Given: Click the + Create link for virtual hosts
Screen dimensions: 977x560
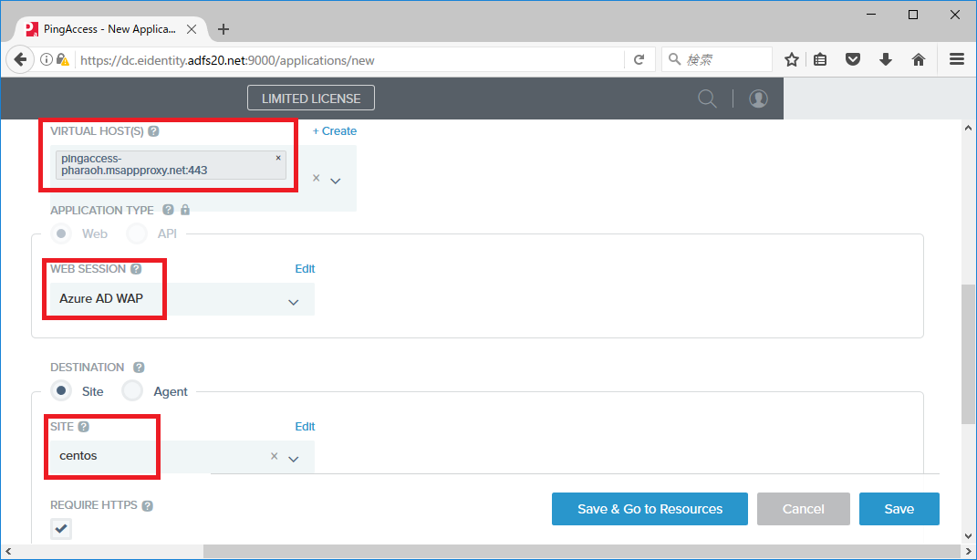Looking at the screenshot, I should (x=334, y=130).
